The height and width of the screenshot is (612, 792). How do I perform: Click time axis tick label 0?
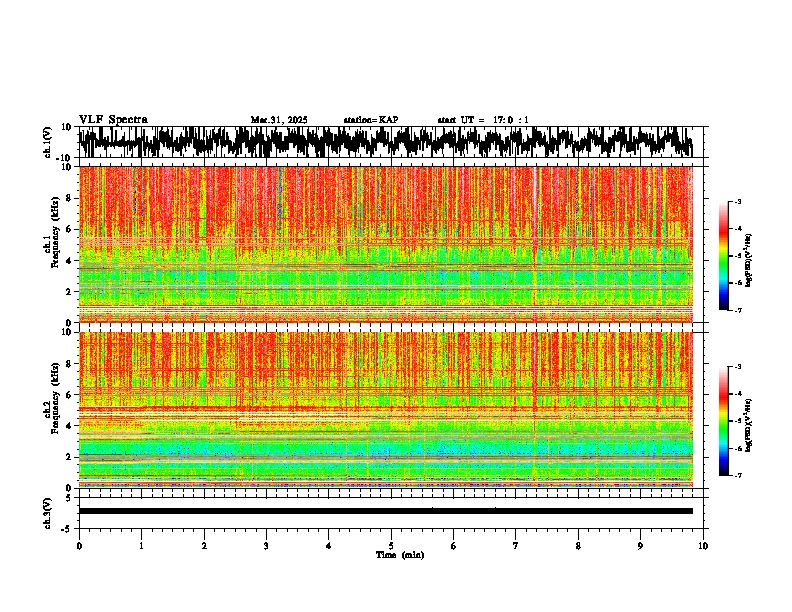click(x=79, y=546)
